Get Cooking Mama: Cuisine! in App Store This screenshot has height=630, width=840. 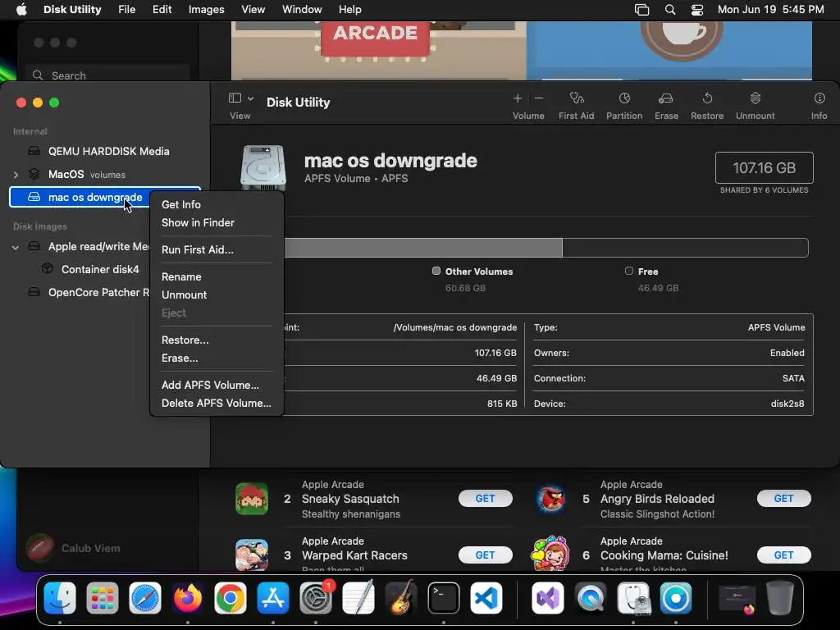coord(783,555)
